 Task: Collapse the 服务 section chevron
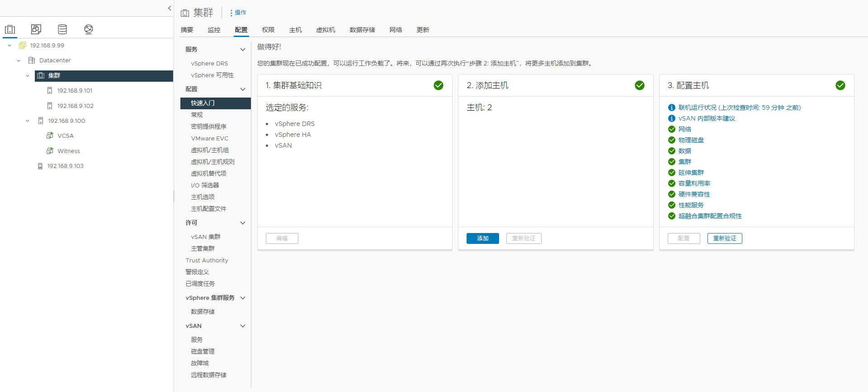pos(243,50)
